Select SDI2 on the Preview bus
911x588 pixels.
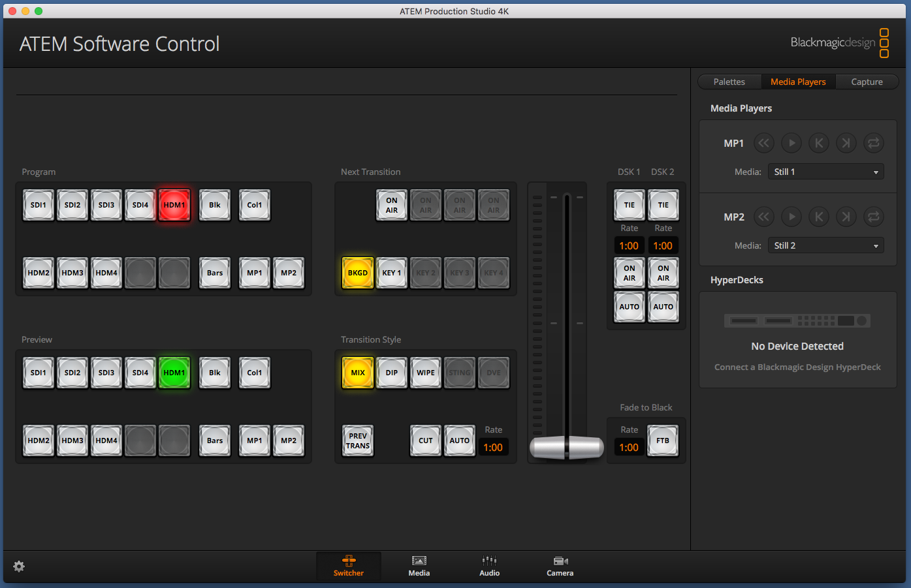[72, 373]
